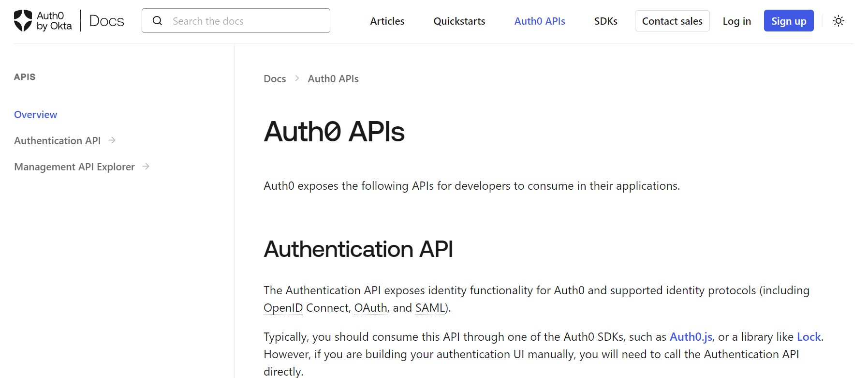Viewport: 868px width, 378px height.
Task: Open the Docs header link
Action: pyautogui.click(x=107, y=21)
